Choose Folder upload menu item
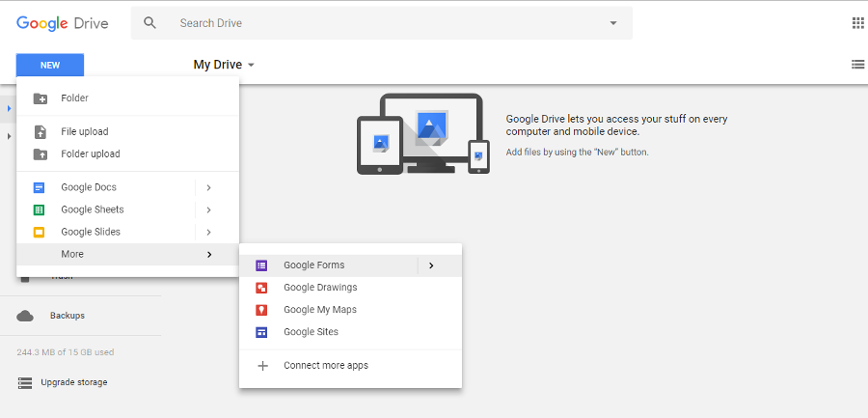 click(128, 154)
